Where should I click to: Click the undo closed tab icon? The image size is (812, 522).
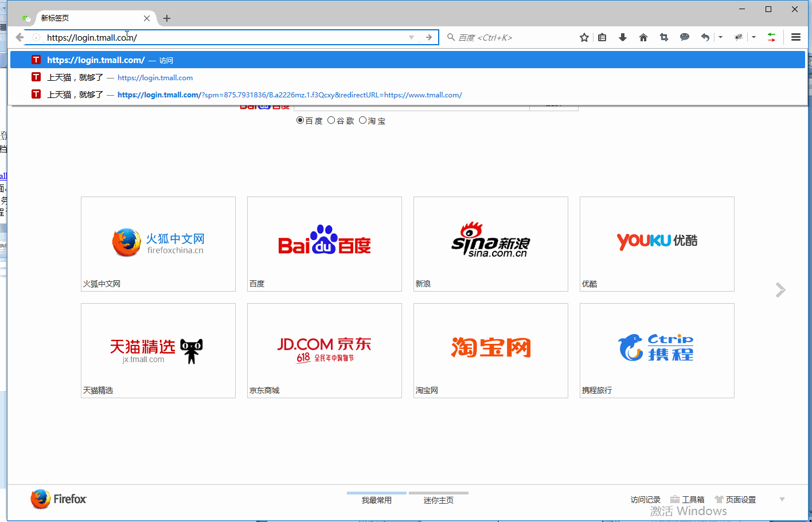point(705,37)
